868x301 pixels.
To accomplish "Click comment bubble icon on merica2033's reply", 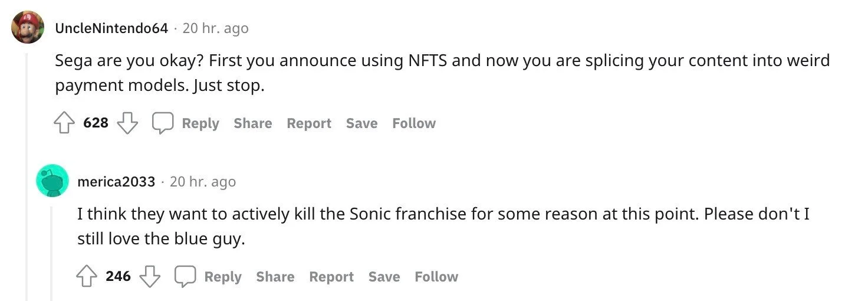I will click(185, 276).
